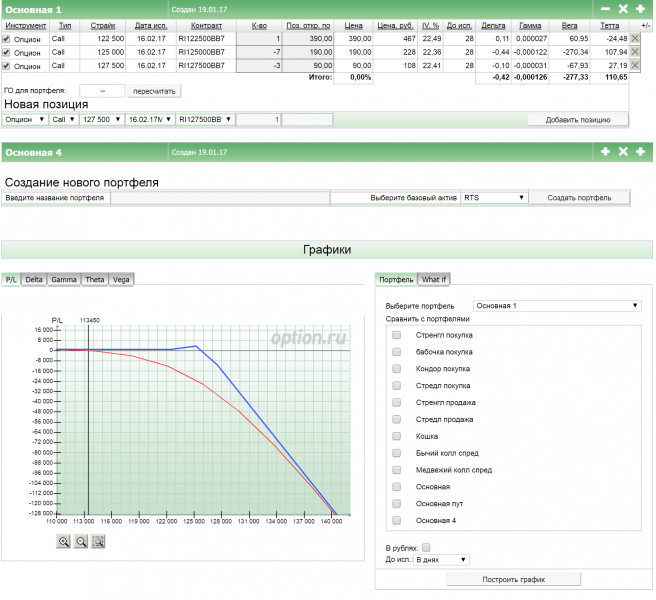Viewport: 656px width, 600px height.
Task: Click the Создать портфель button
Action: 579,197
